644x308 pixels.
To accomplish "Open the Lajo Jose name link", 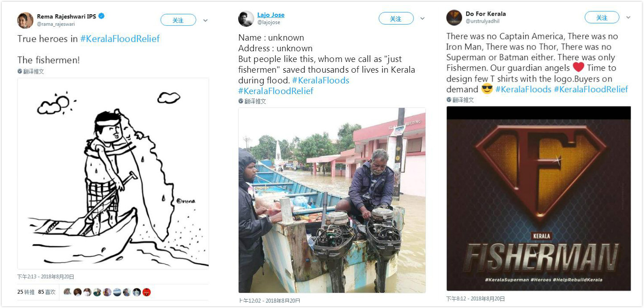I will click(x=271, y=15).
